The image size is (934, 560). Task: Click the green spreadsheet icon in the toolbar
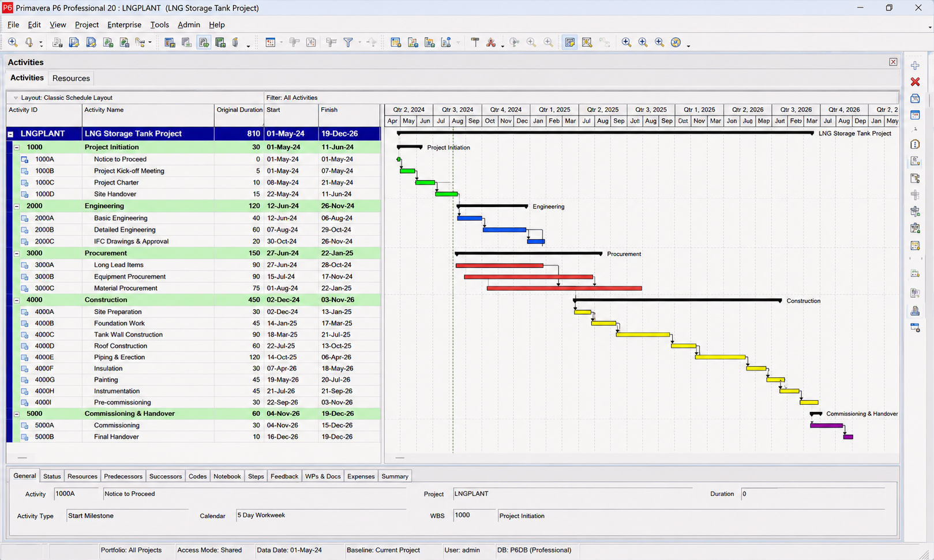coord(220,42)
